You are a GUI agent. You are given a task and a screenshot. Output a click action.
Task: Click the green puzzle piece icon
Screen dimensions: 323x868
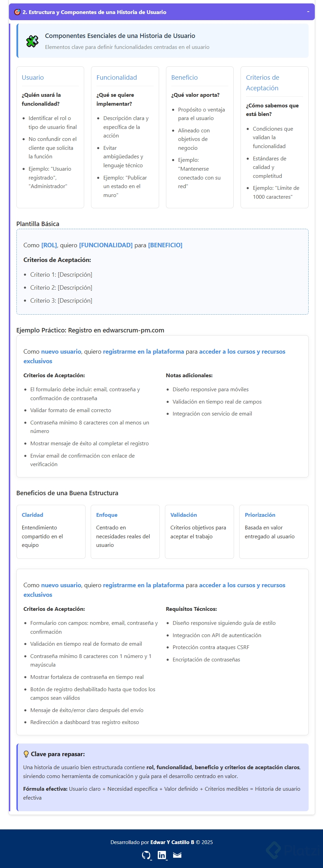(33, 41)
